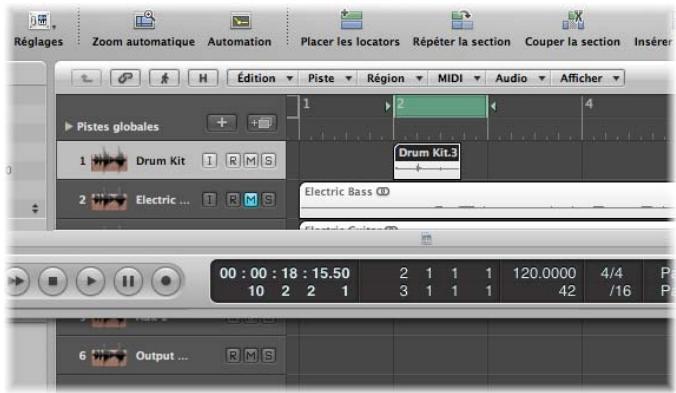Image resolution: width=676 pixels, height=393 pixels.
Task: Expand Pistes globales disclosure triangle
Action: tap(68, 126)
